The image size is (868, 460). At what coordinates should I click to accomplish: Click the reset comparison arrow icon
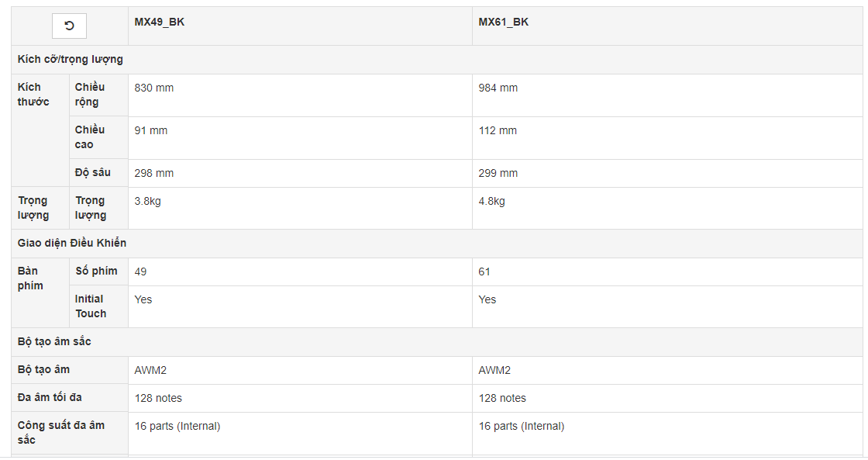69,26
